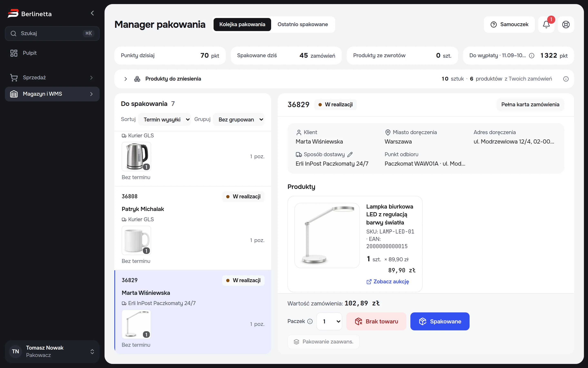
Task: Click Pakowanie zaawans. button
Action: tap(323, 342)
